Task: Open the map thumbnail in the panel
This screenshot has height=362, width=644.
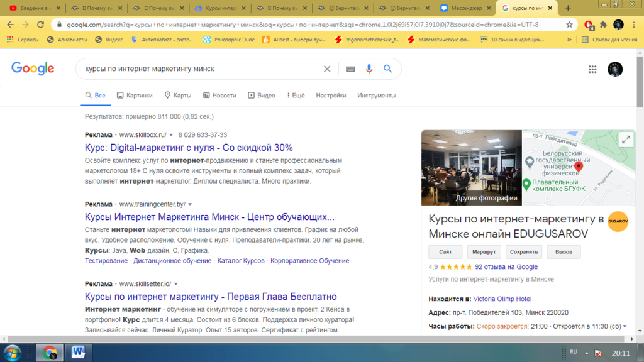Action: pos(579,168)
